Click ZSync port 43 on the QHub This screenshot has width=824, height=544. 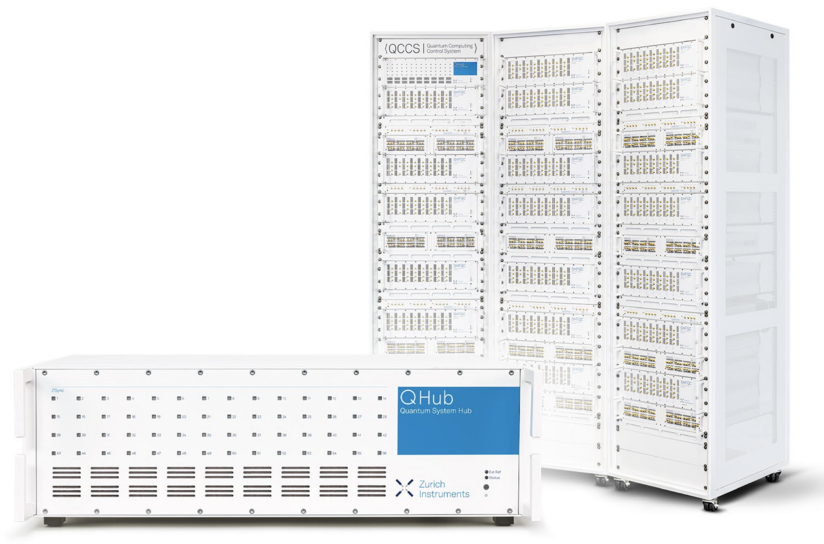point(54,453)
